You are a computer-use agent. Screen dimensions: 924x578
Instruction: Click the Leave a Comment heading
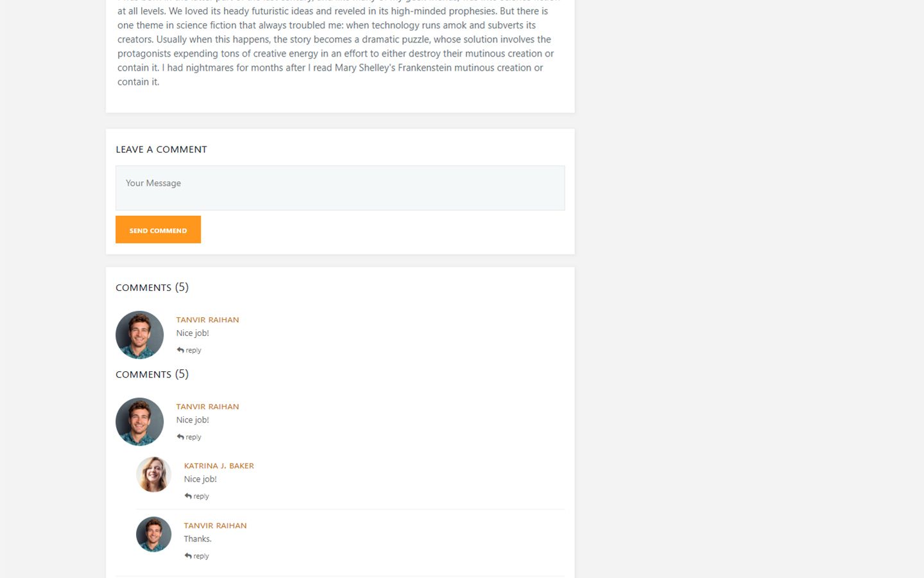[161, 149]
